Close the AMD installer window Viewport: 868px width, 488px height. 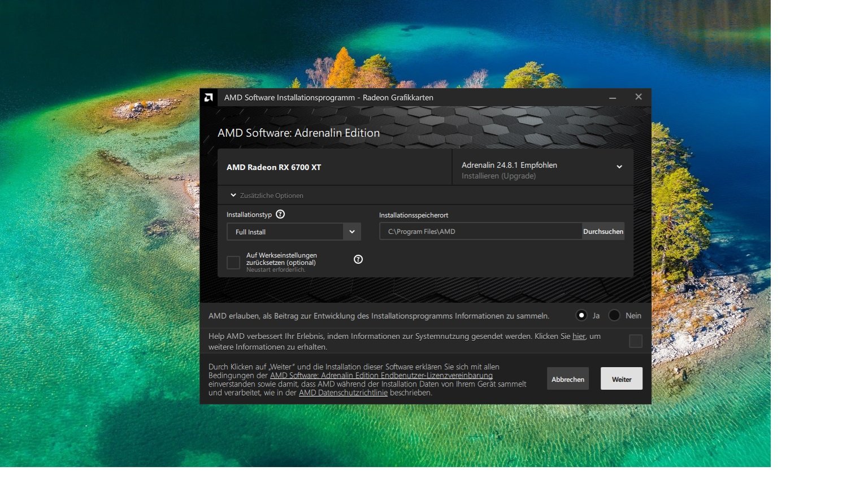(639, 97)
